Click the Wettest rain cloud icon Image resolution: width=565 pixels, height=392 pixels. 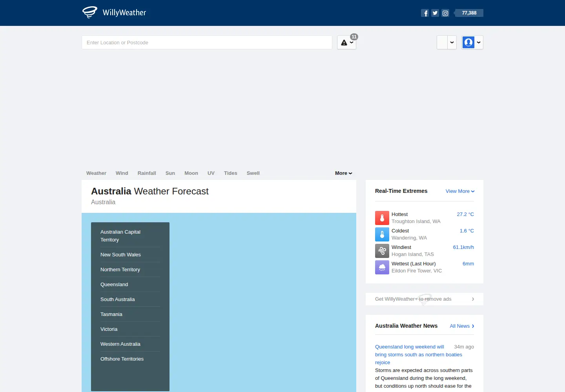pyautogui.click(x=382, y=267)
